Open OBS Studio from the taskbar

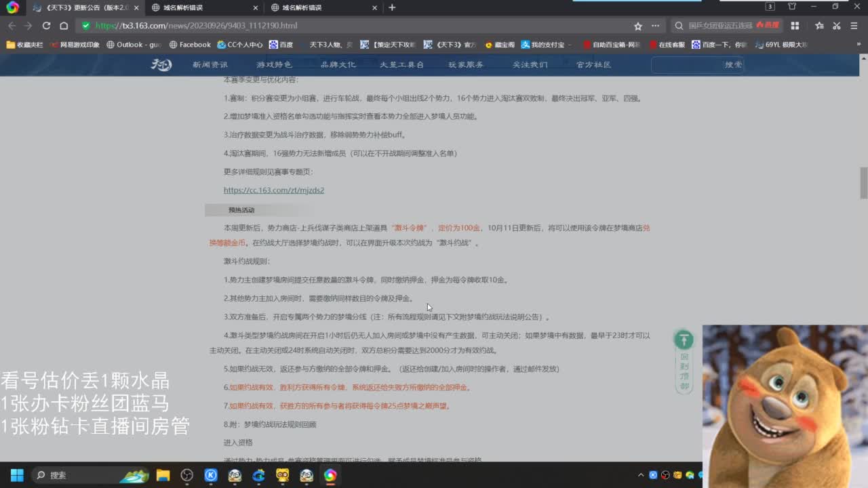click(187, 475)
